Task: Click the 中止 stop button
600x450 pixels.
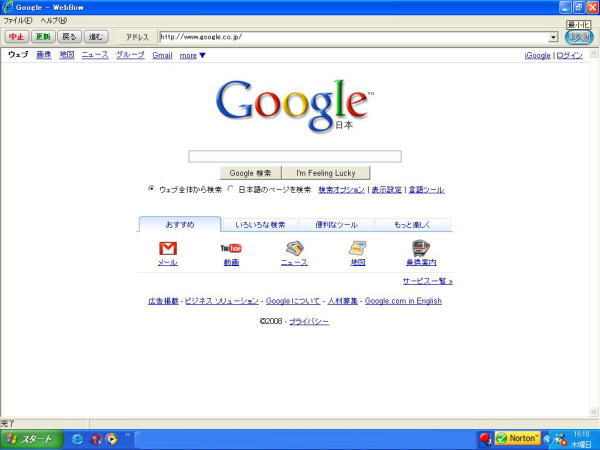Action: (x=16, y=37)
